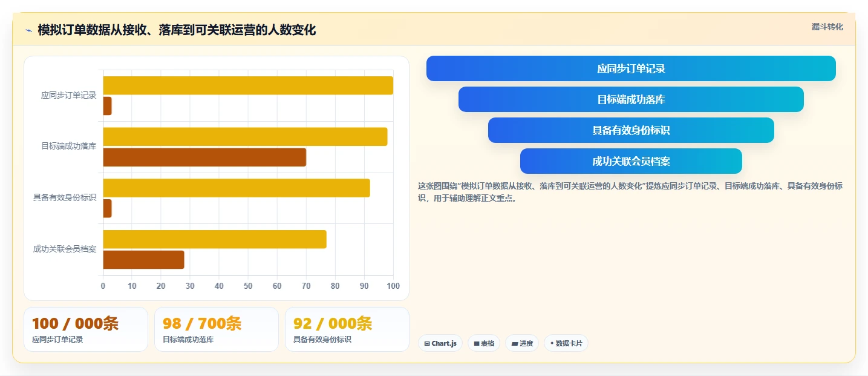
Task: Click the x-axis tick label 100
Action: [x=393, y=286]
